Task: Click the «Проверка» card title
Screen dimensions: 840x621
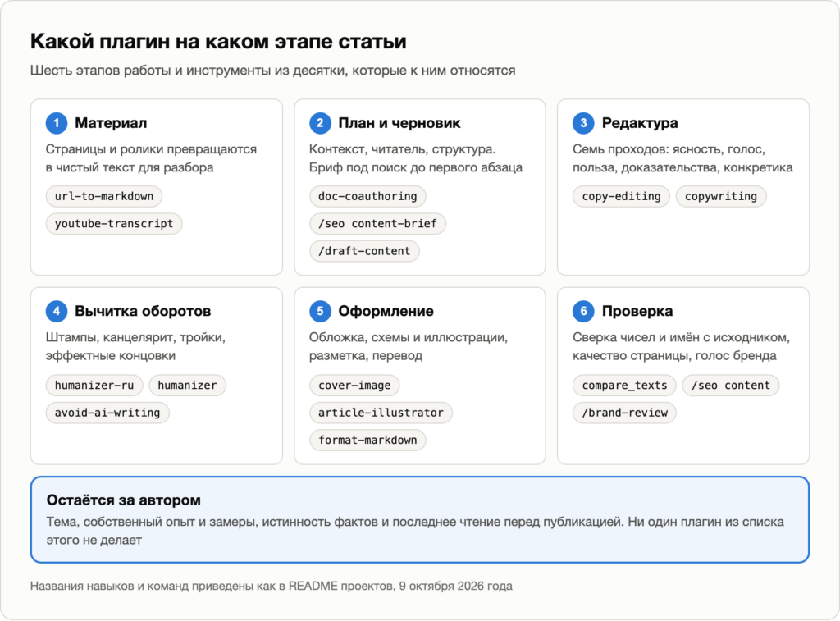Action: click(637, 311)
